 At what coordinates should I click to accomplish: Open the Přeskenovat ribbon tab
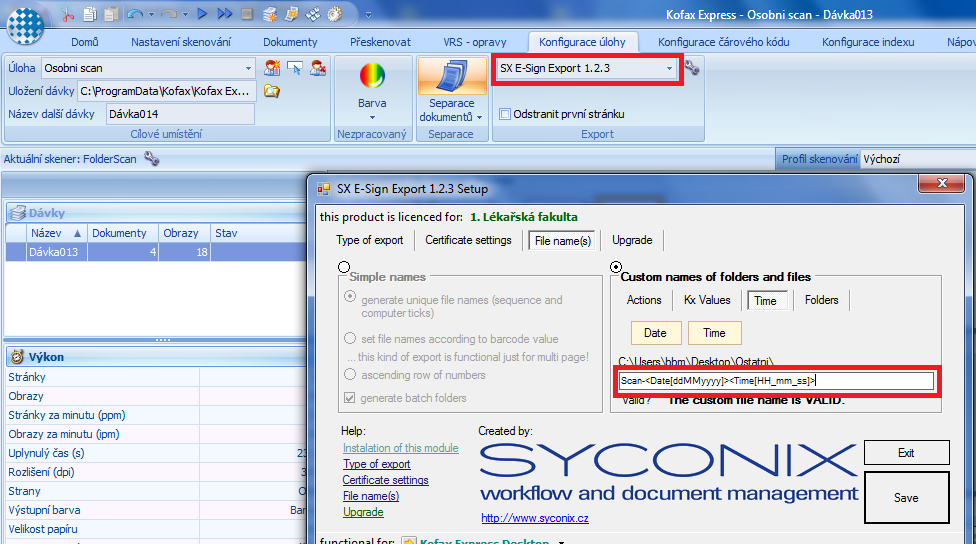pyautogui.click(x=380, y=42)
